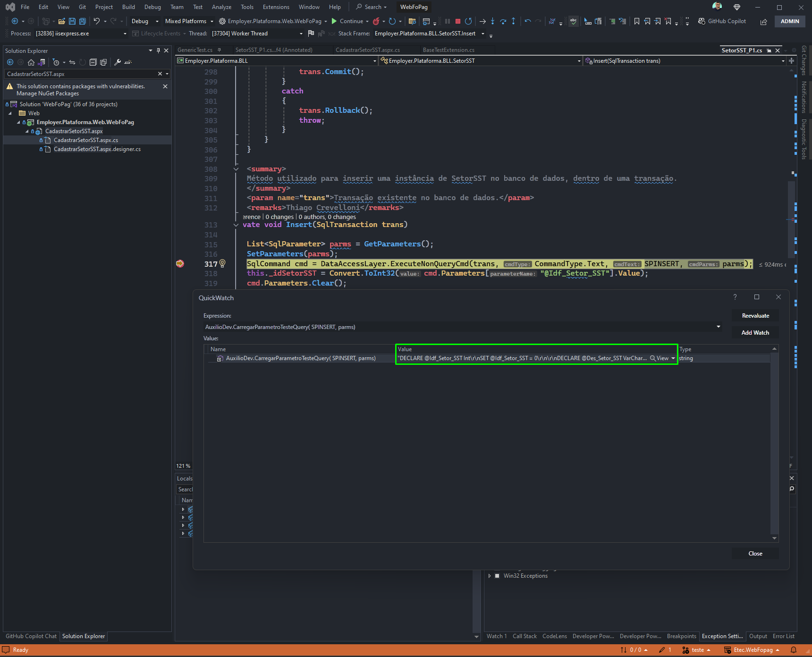
Task: Open the Analyze menu
Action: (221, 7)
